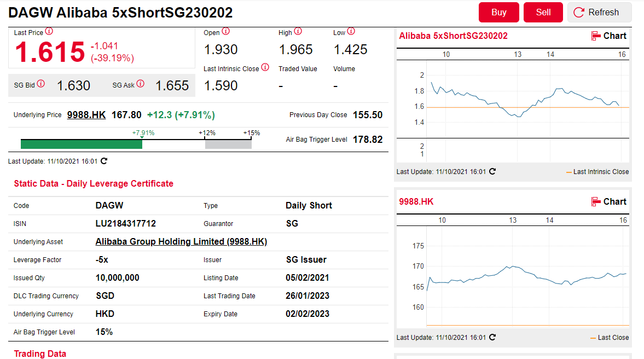This screenshot has width=644, height=359.
Task: Click the Static Data section heading
Action: click(94, 184)
